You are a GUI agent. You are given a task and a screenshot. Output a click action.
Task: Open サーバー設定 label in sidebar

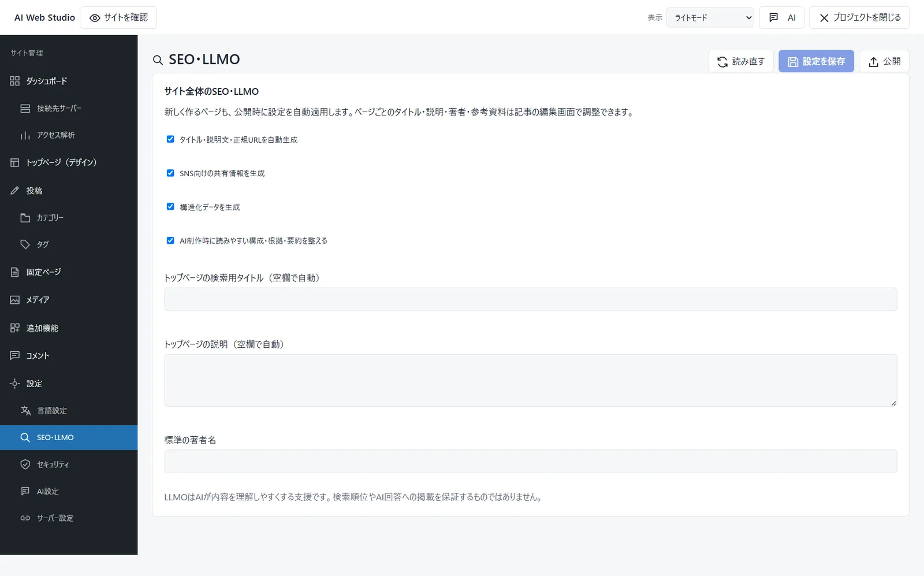click(x=55, y=518)
